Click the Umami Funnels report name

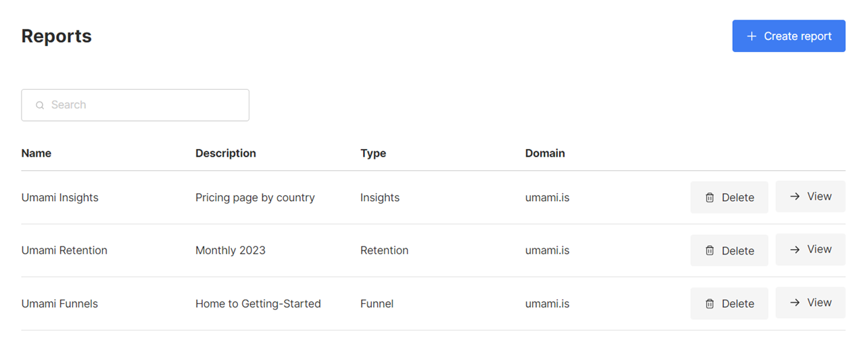(59, 304)
